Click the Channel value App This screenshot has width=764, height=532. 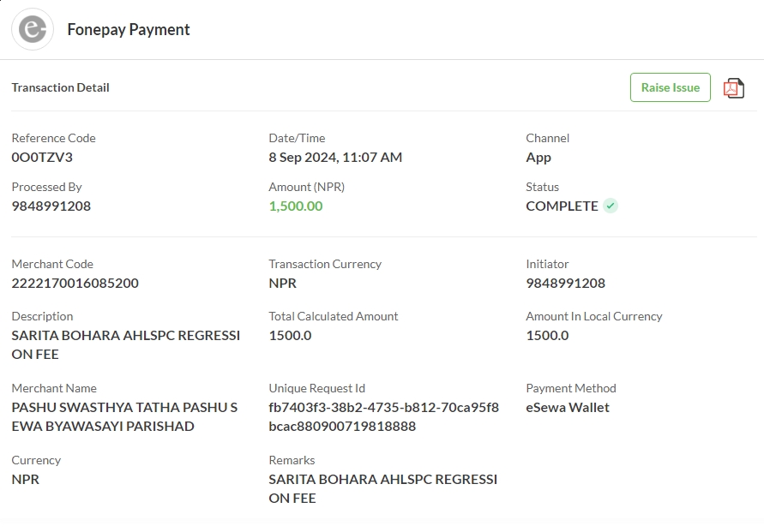538,158
